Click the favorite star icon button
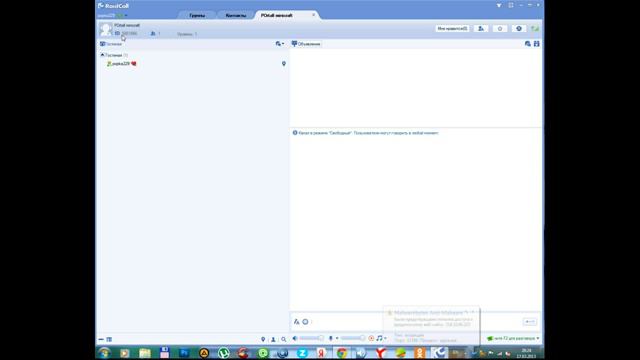Screen dimensions: 640x360 (x=500, y=29)
